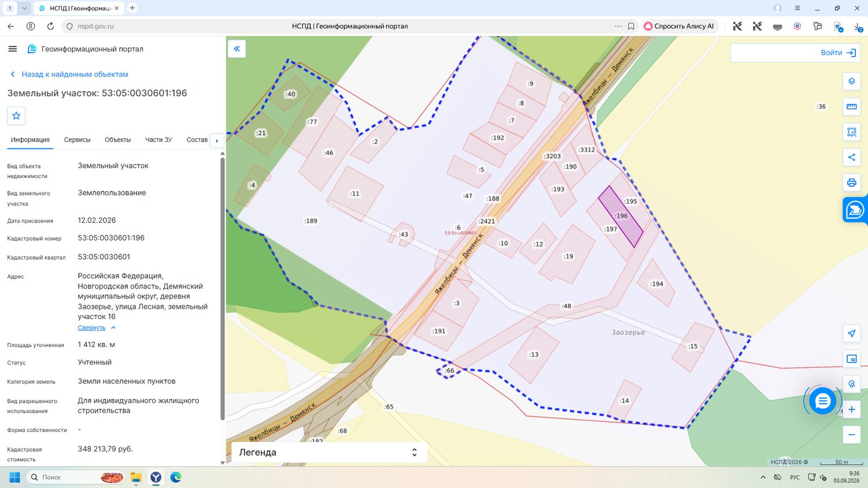Click the share map icon
Viewport: 868px width, 488px height.
tap(851, 157)
